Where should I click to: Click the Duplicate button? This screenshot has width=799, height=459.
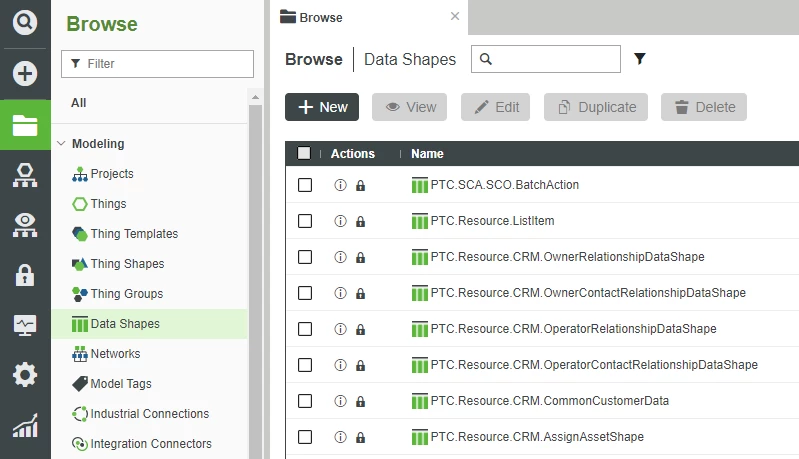(x=596, y=107)
